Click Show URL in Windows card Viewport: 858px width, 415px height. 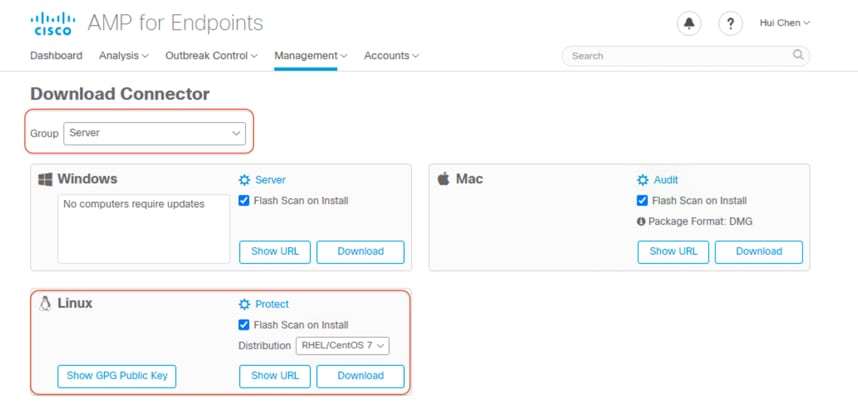pos(275,252)
